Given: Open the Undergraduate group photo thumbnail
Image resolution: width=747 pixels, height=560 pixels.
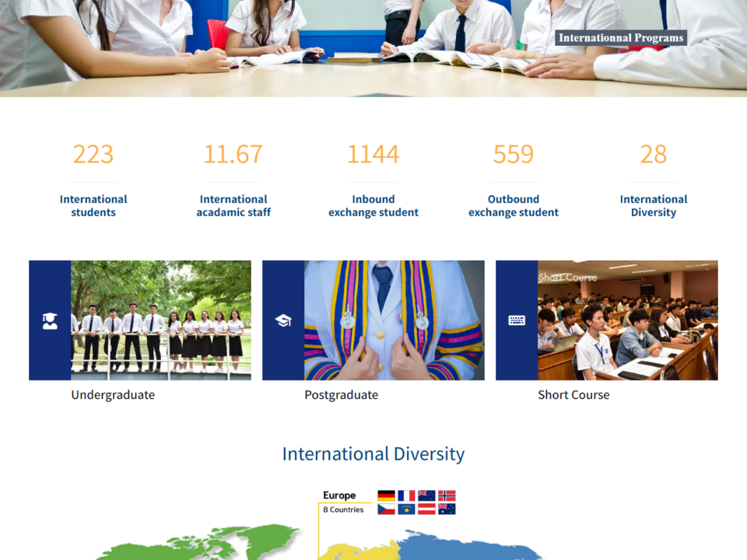Looking at the screenshot, I should [161, 320].
